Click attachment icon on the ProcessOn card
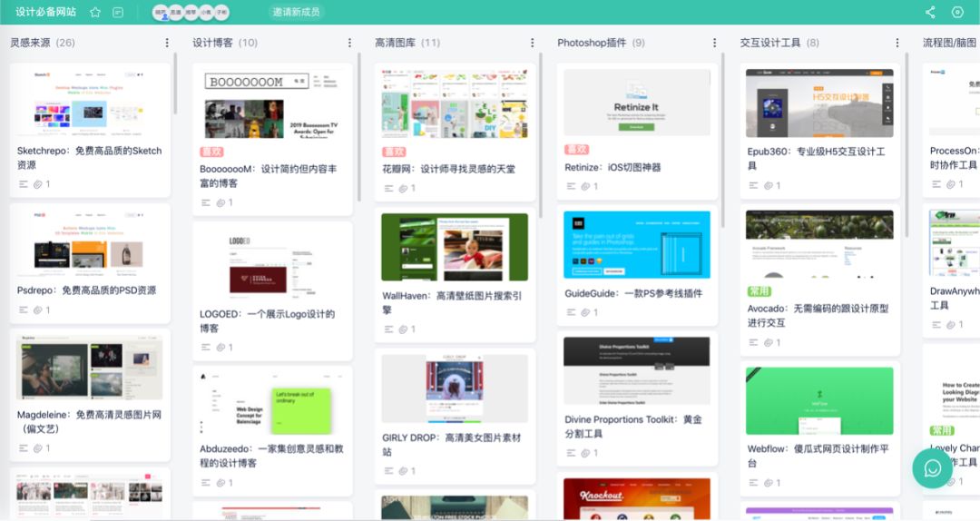980x521 pixels. coord(951,184)
